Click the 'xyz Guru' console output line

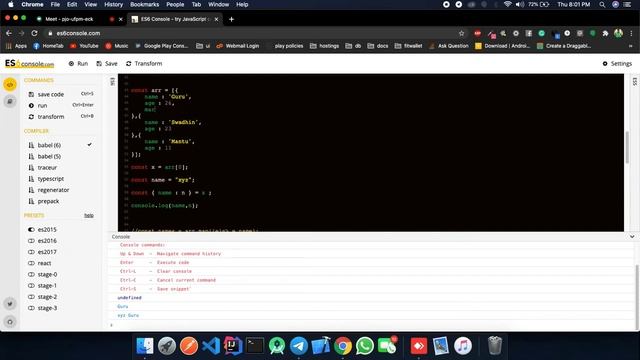tap(128, 316)
